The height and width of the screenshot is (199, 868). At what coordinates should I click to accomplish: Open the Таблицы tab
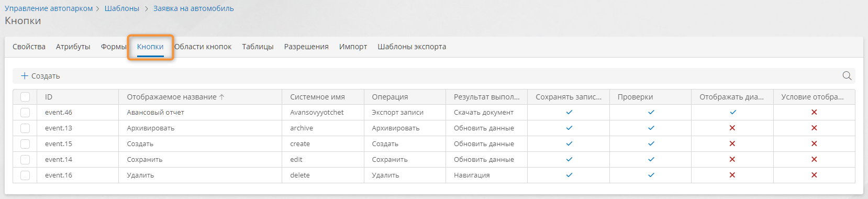pos(258,47)
